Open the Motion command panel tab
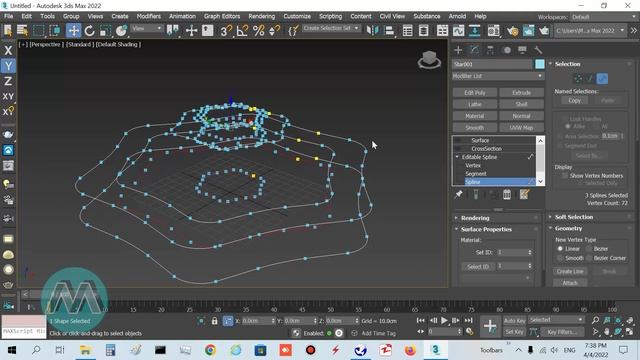Screen dimensions: 640x360 point(507,50)
